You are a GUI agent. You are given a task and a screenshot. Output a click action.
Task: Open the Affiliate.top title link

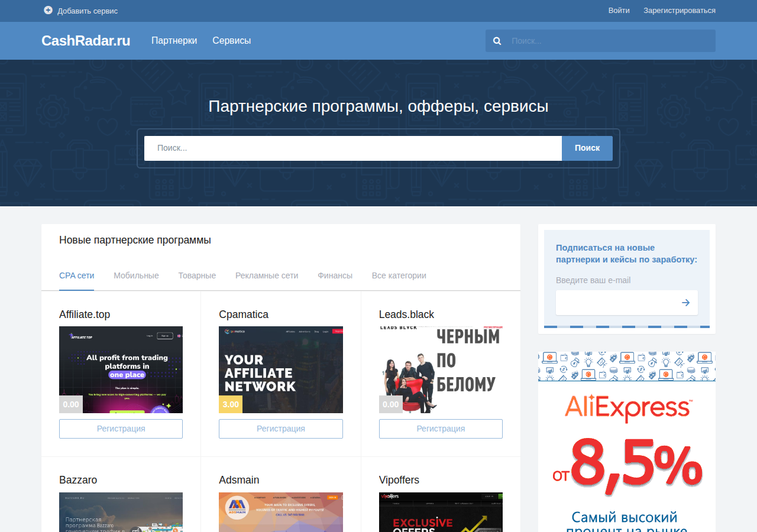(85, 314)
